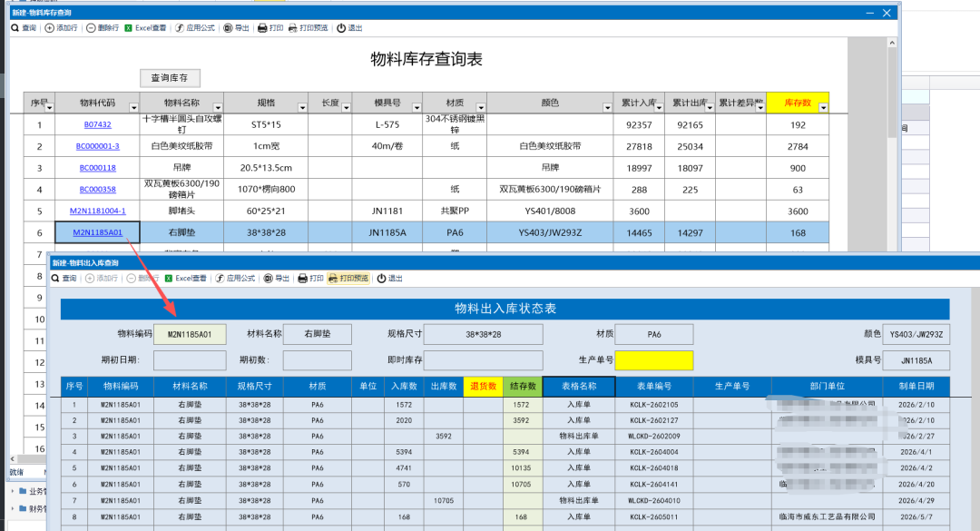The width and height of the screenshot is (980, 531).
Task: Open the 累计出库 column filter dropdown
Action: point(710,108)
